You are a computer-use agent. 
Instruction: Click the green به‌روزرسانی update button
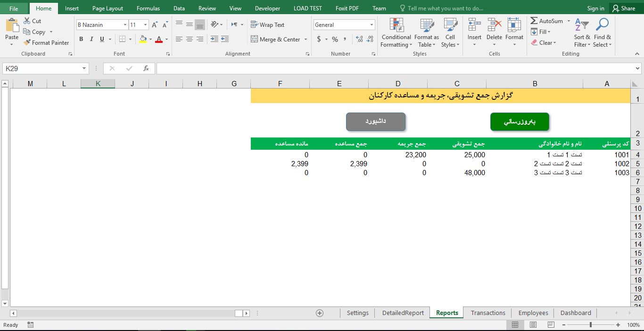[x=520, y=121]
